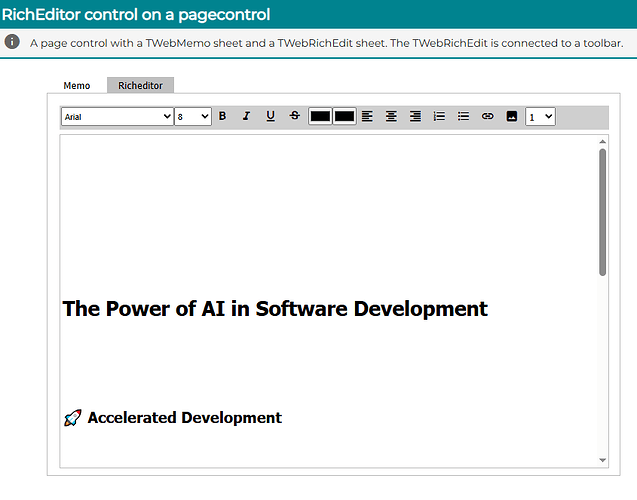Align text to the left

367,116
